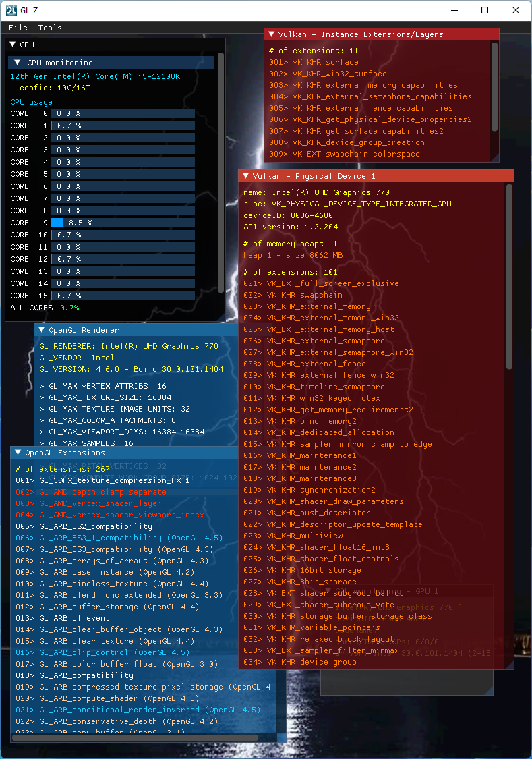This screenshot has width=532, height=759.
Task: Click GL_ARB_ES3_1_compatibility entry
Action: tap(119, 538)
